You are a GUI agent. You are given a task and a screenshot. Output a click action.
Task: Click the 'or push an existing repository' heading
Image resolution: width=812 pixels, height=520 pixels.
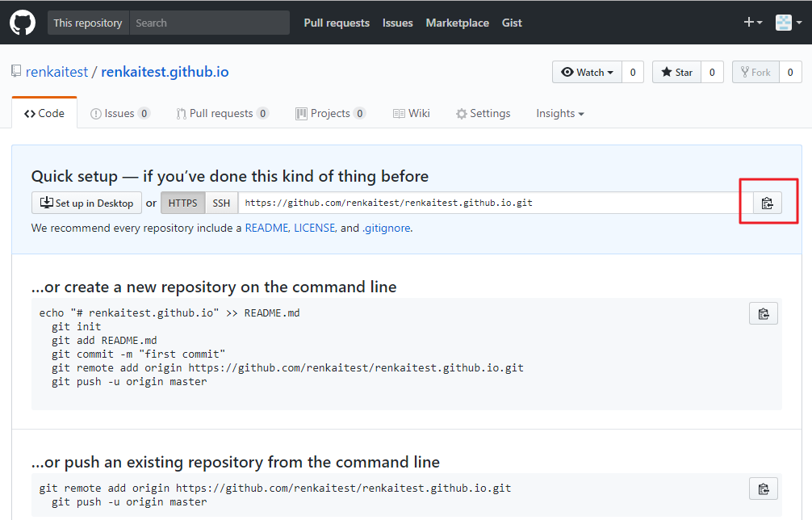pos(236,462)
